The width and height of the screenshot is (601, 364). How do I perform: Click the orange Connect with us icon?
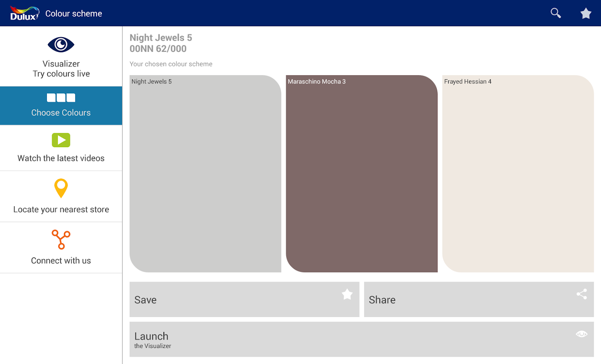click(61, 239)
